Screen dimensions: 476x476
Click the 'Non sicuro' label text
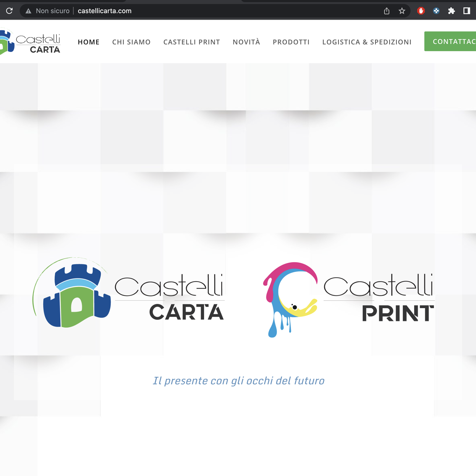pos(53,11)
